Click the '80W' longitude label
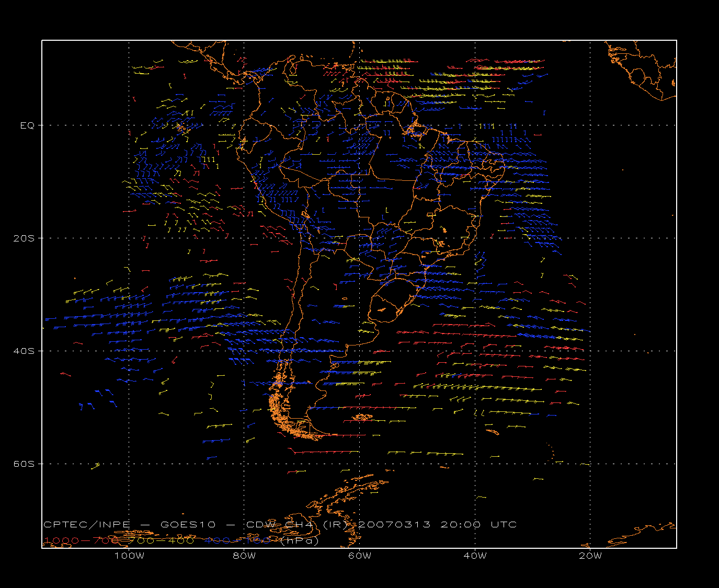The image size is (719, 588). (244, 556)
